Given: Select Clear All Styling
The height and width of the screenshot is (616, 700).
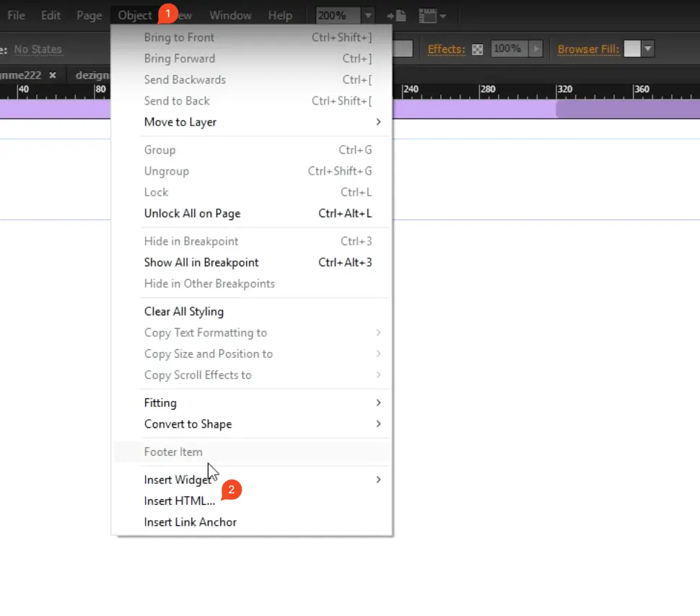Looking at the screenshot, I should [x=184, y=312].
